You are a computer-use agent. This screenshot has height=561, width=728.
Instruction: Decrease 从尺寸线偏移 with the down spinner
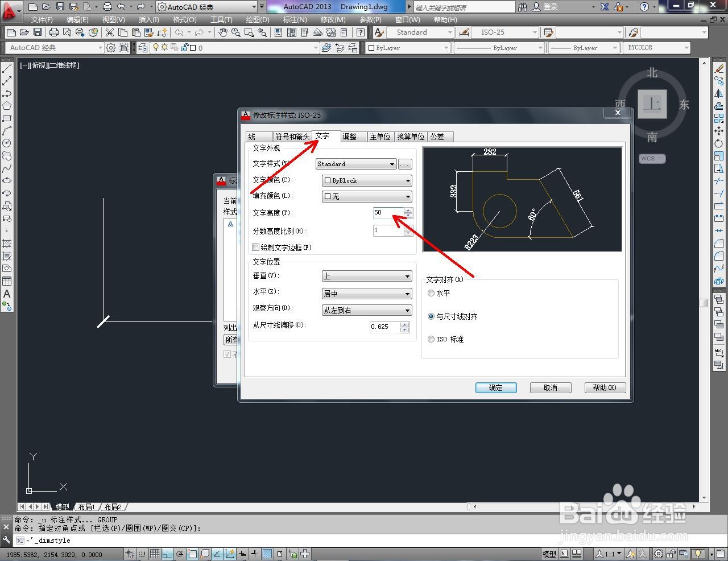click(405, 329)
